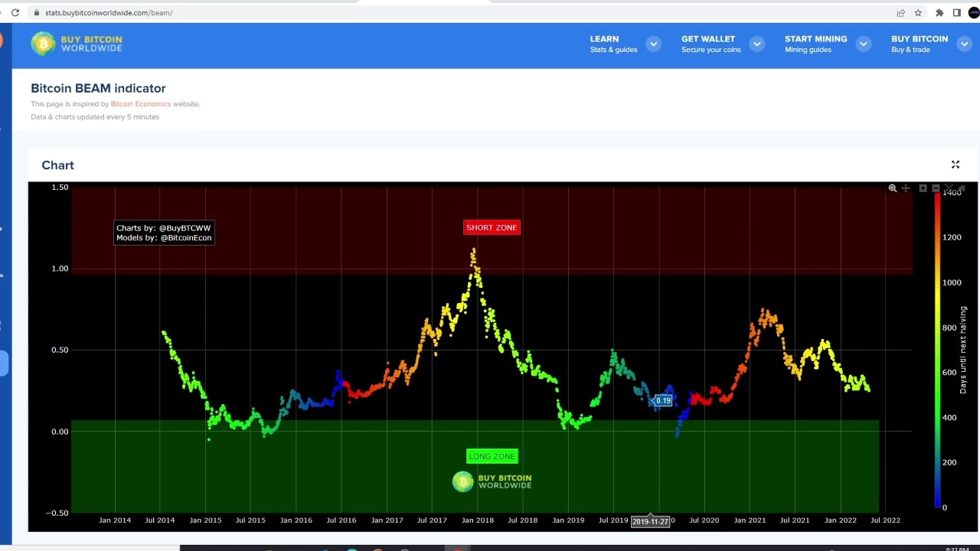The height and width of the screenshot is (551, 980).
Task: Click the Jul 2020 x-axis label
Action: point(704,520)
